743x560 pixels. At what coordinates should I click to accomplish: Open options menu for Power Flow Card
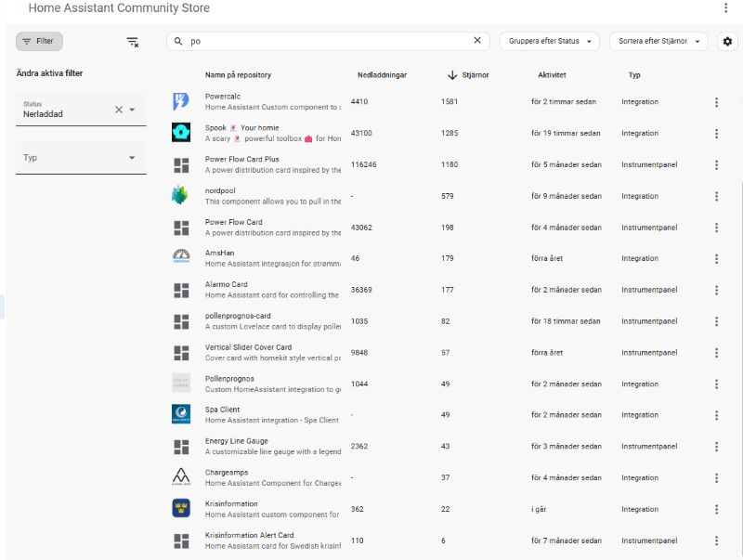click(716, 228)
